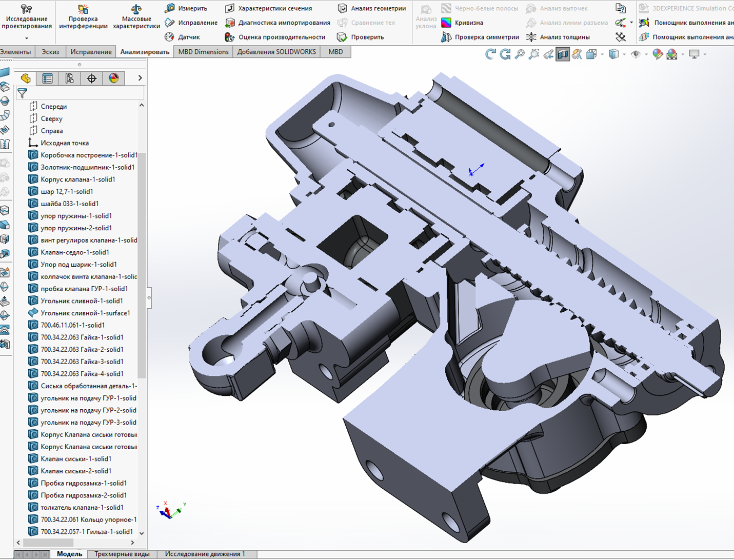This screenshot has height=560, width=734.
Task: Toggle the Section View button
Action: click(x=563, y=54)
